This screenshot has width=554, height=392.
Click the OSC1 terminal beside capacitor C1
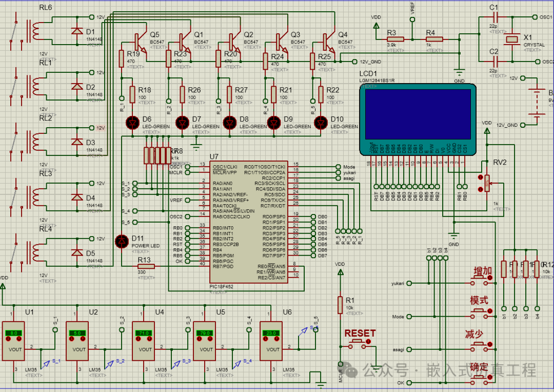(x=535, y=17)
